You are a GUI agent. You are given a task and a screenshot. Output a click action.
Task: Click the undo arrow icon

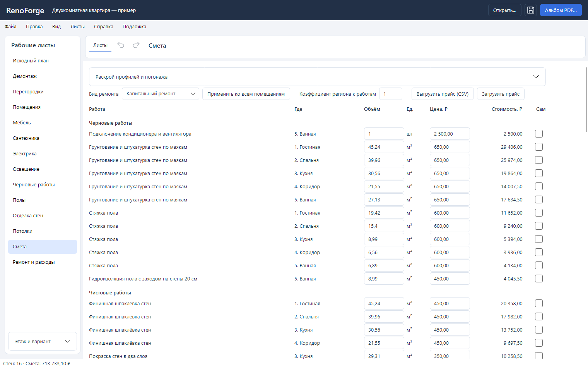point(121,45)
